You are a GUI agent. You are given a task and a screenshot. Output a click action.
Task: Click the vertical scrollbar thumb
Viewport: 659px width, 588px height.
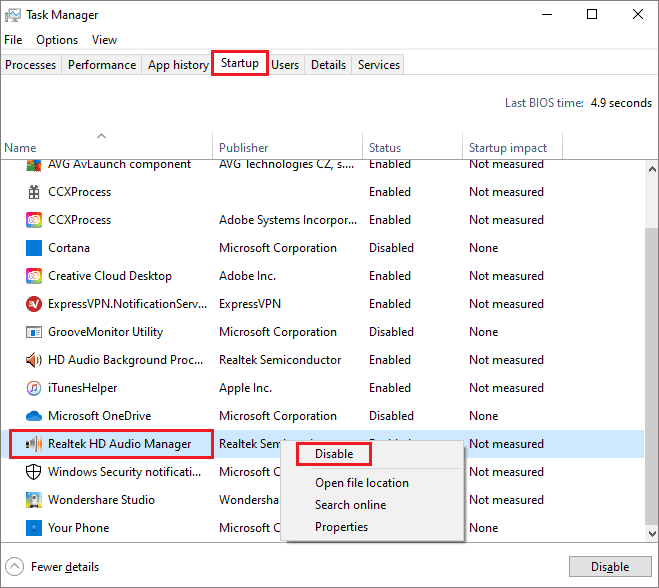click(652, 374)
